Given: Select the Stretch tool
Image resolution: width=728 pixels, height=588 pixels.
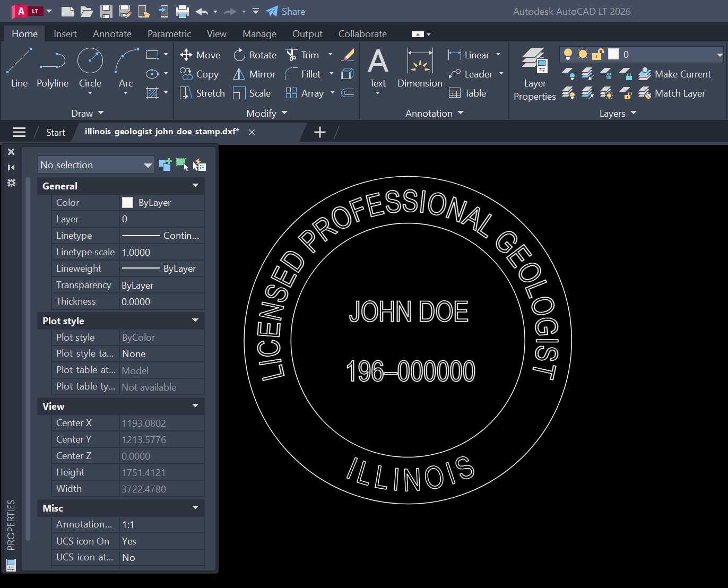Looking at the screenshot, I should (202, 93).
